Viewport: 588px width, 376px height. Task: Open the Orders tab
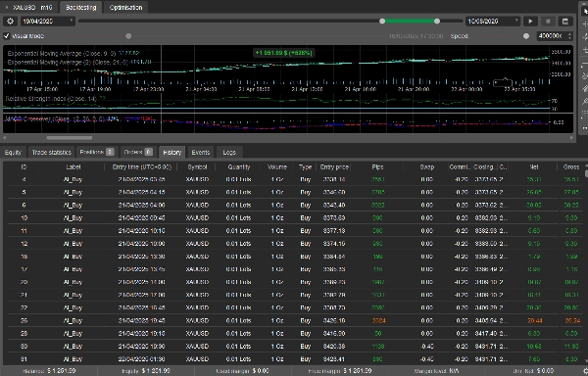pos(138,152)
